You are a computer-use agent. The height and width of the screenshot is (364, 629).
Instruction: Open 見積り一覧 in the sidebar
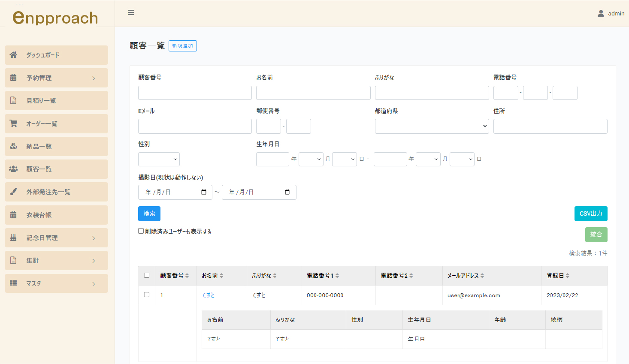41,101
